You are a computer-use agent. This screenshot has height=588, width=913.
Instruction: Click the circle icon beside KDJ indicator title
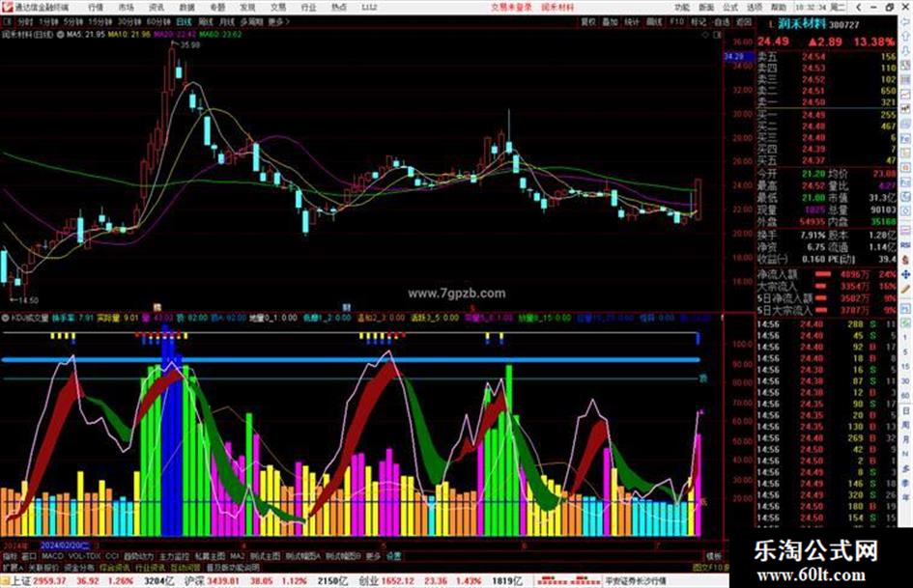click(x=5, y=318)
